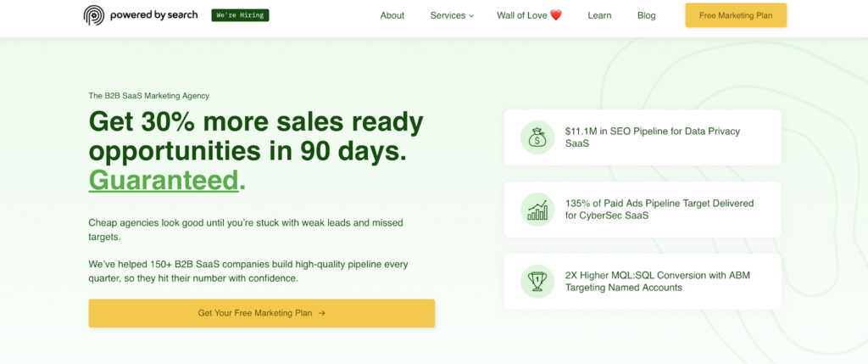The image size is (868, 364).
Task: Click the We've helped 150+ B2B SaaS paragraph
Action: (x=248, y=272)
